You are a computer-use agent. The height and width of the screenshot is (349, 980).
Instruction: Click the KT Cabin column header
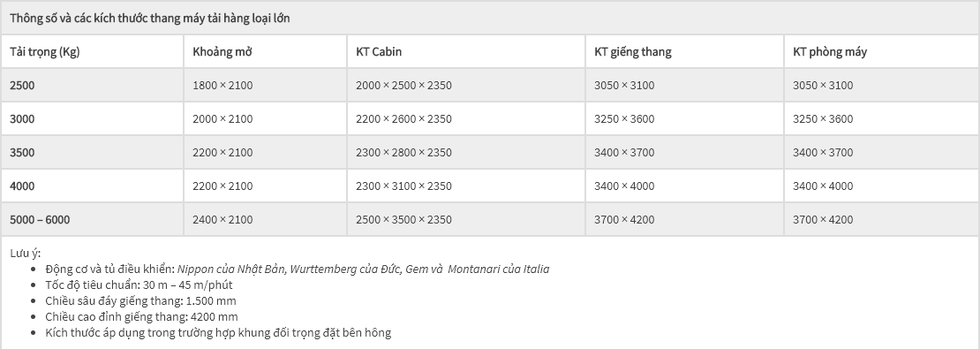click(379, 52)
